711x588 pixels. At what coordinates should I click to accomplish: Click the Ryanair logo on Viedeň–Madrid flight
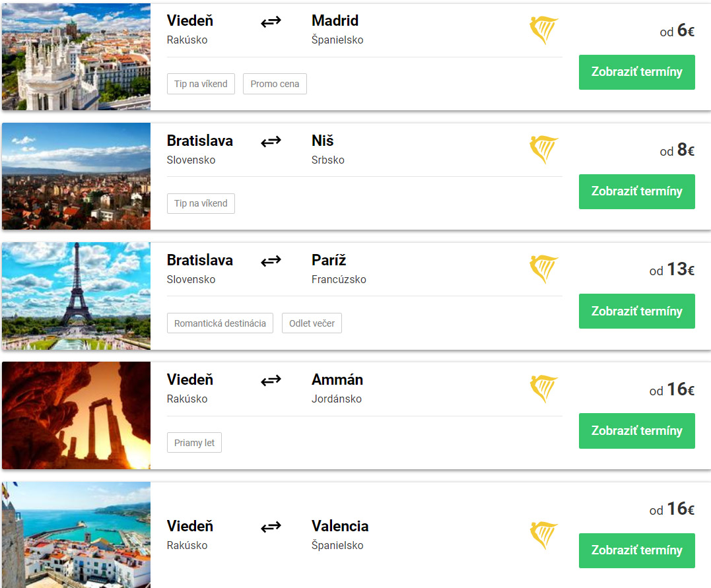coord(543,30)
